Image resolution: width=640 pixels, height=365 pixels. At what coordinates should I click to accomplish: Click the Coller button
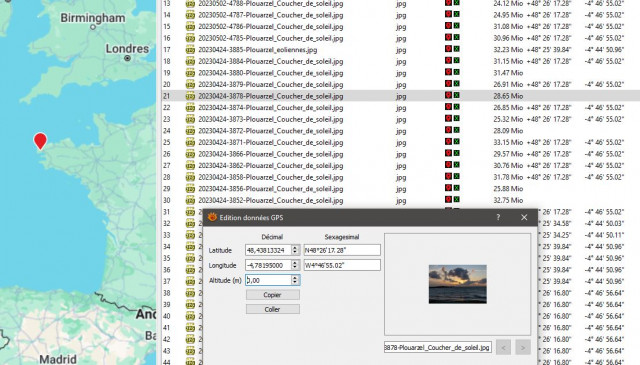click(x=273, y=309)
